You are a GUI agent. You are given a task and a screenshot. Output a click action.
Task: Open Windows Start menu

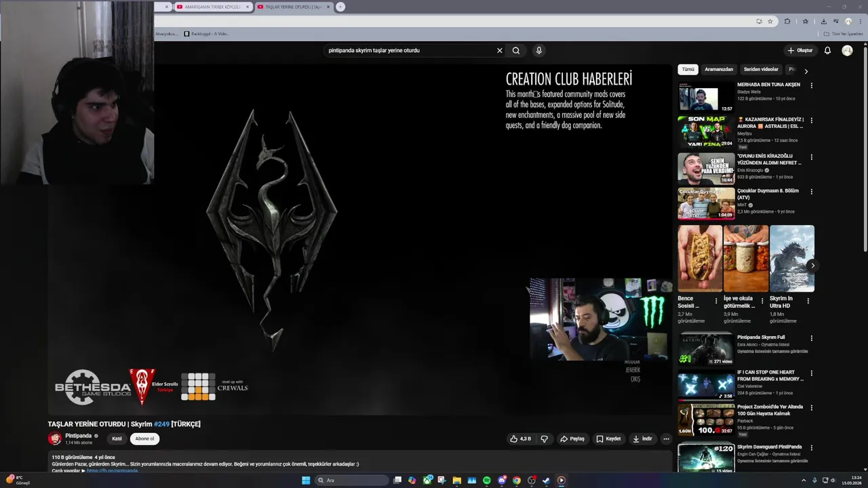[306, 481]
